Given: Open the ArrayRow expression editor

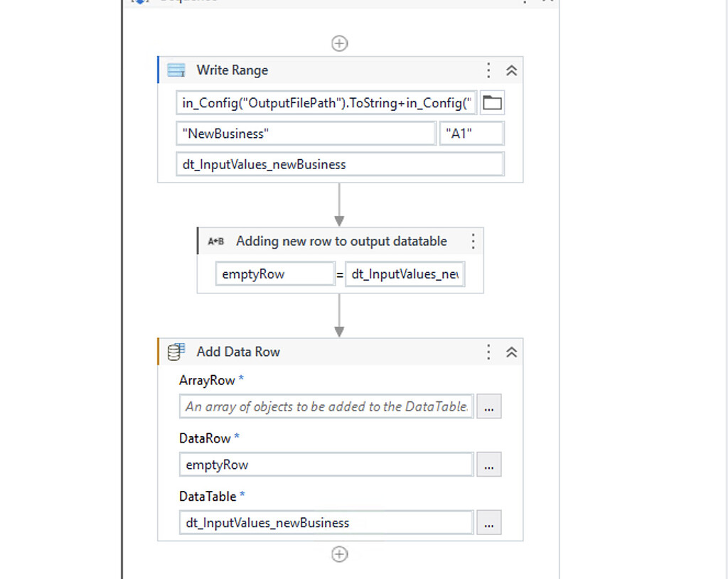Looking at the screenshot, I should click(x=488, y=406).
